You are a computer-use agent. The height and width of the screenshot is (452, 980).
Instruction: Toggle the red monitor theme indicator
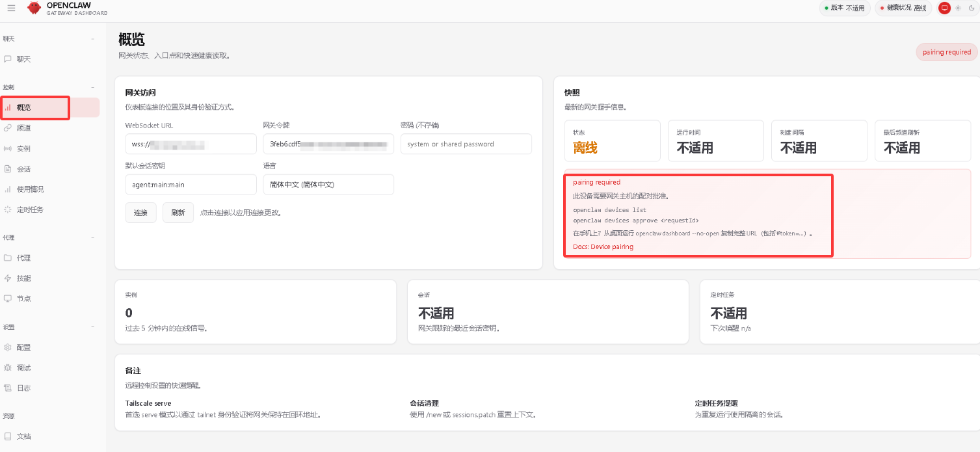944,8
